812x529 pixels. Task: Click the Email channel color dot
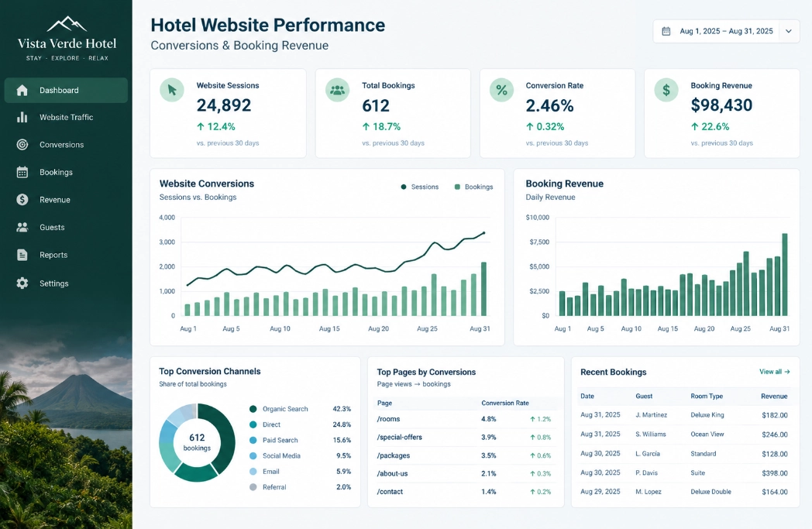253,472
